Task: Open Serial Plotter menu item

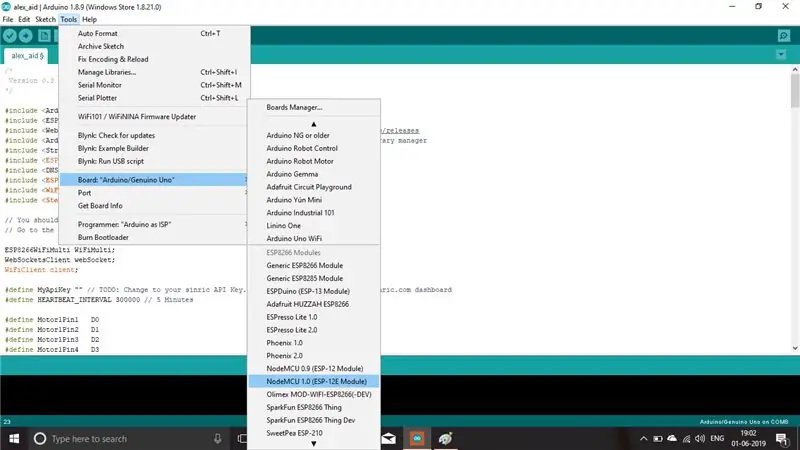Action: [x=154, y=97]
